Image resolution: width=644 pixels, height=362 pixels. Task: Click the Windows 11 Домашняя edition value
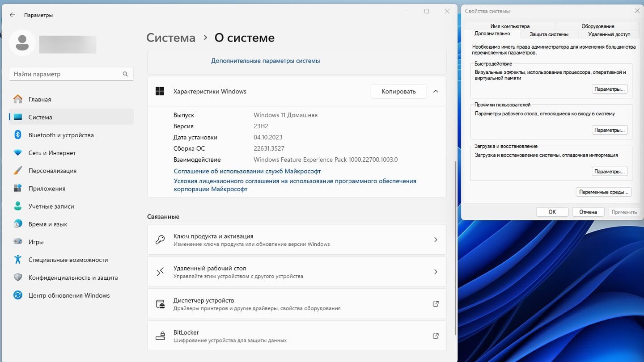pyautogui.click(x=285, y=115)
